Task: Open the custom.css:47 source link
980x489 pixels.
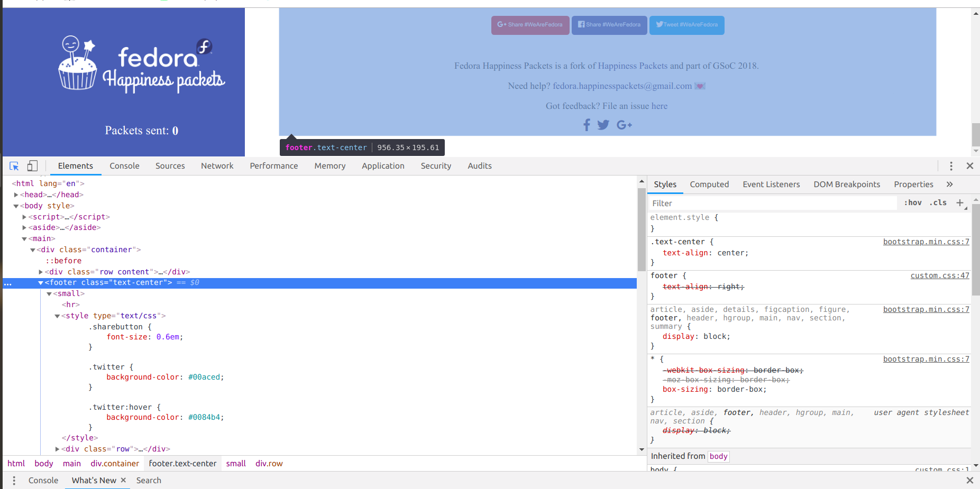Action: pyautogui.click(x=940, y=276)
